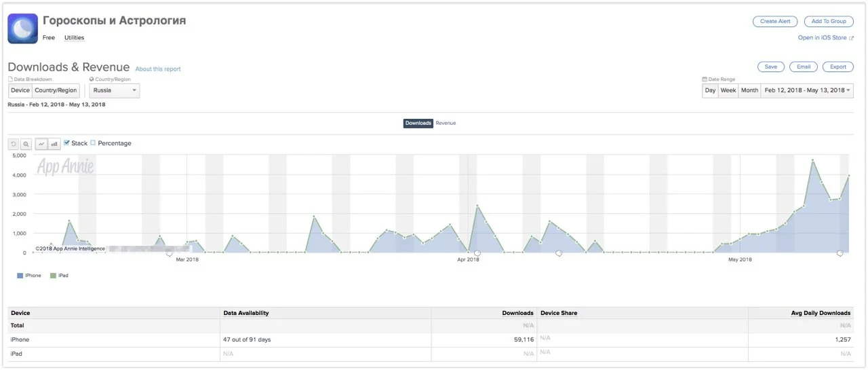Click the app title Гороскопы и Астрология
The image size is (868, 370).
pyautogui.click(x=114, y=21)
